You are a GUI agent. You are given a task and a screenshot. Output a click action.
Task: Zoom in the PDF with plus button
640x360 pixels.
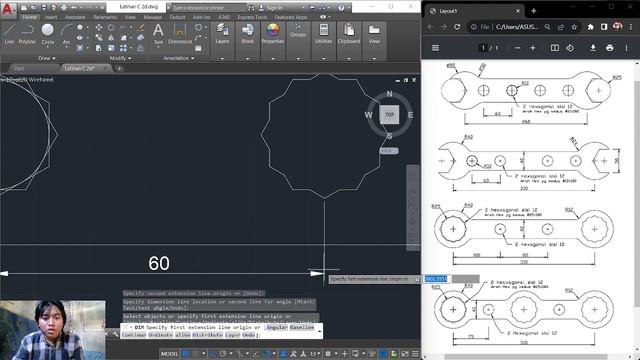tap(533, 48)
